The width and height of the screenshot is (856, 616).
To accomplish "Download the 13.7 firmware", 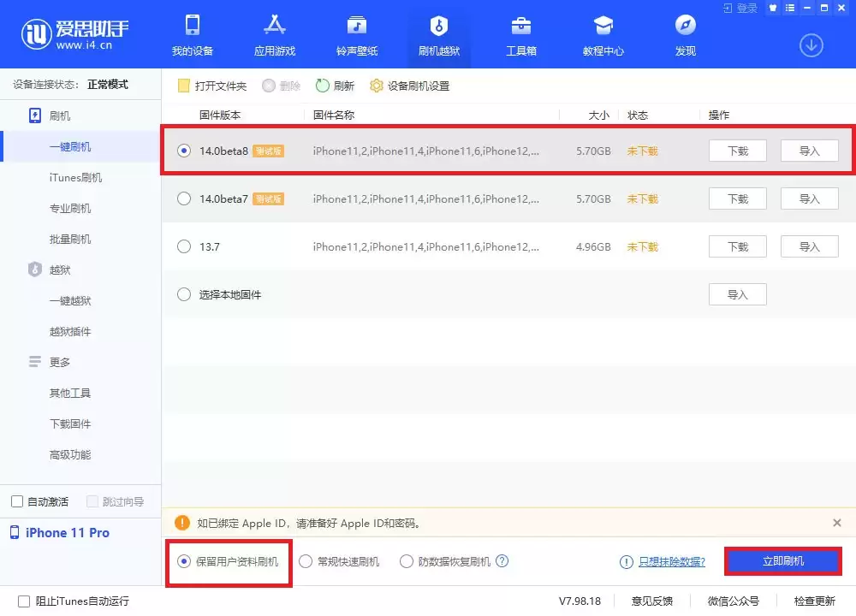I will click(738, 246).
